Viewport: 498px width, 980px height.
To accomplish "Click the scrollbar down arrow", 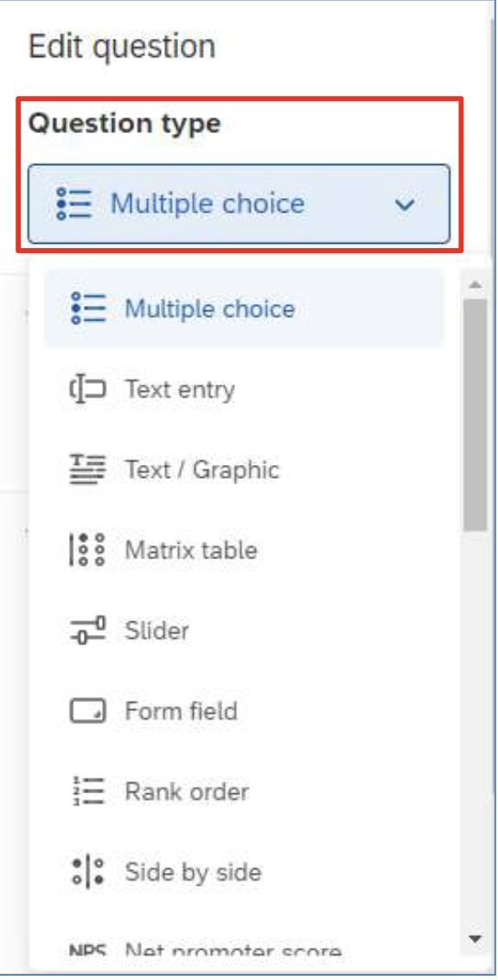I will point(475,939).
